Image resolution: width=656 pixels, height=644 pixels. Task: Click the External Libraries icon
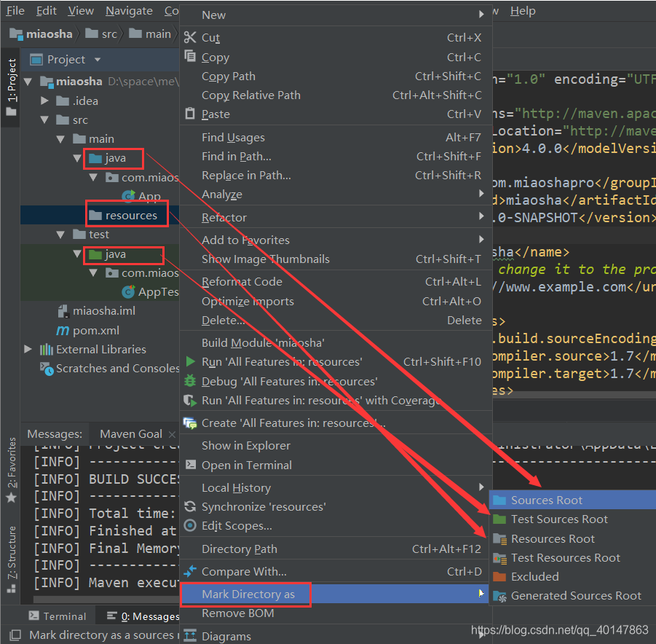tap(47, 349)
